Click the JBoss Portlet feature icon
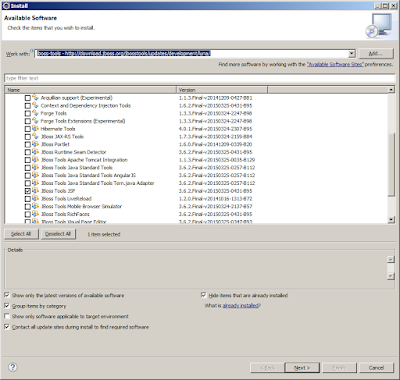Screen dimensions: 400x380 coord(36,144)
